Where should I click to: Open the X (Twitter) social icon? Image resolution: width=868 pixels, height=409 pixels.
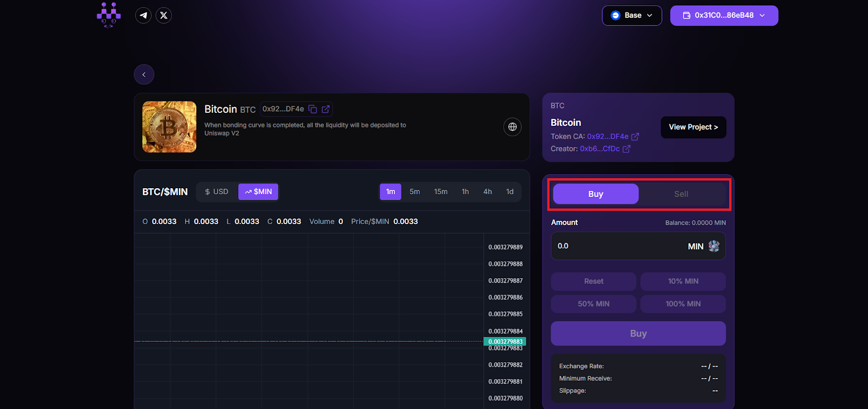pos(164,15)
